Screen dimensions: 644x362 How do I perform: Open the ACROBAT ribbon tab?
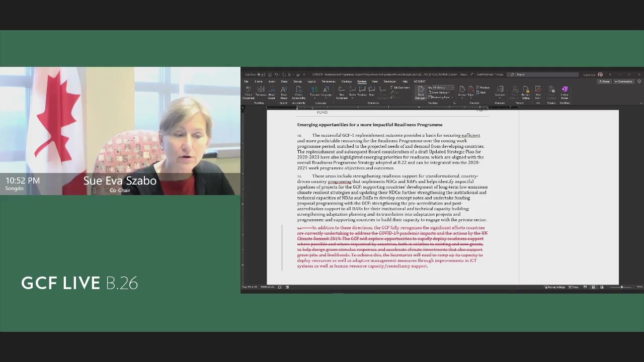tap(420, 81)
